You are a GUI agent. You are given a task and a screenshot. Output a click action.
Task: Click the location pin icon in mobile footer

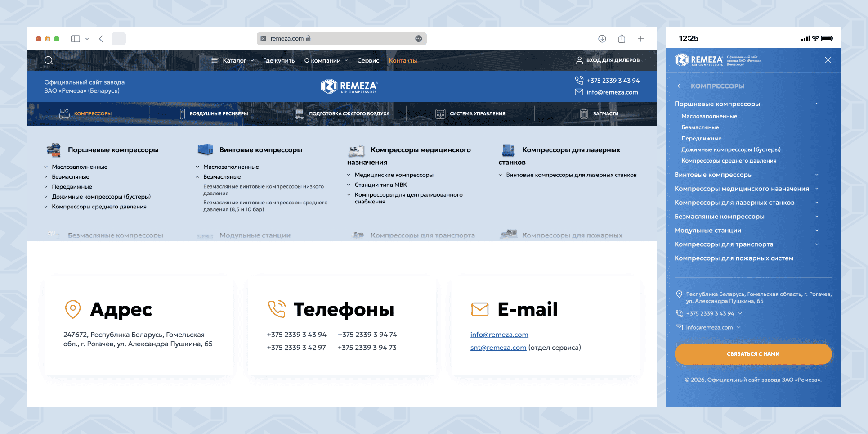679,294
